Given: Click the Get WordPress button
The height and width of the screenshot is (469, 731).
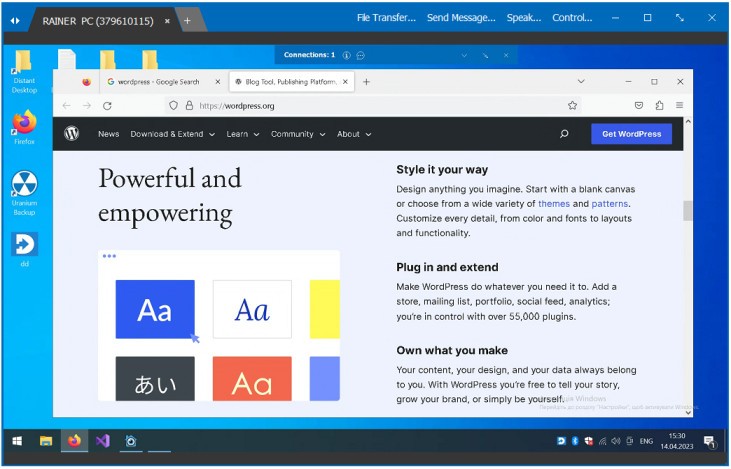Looking at the screenshot, I should tap(631, 134).
